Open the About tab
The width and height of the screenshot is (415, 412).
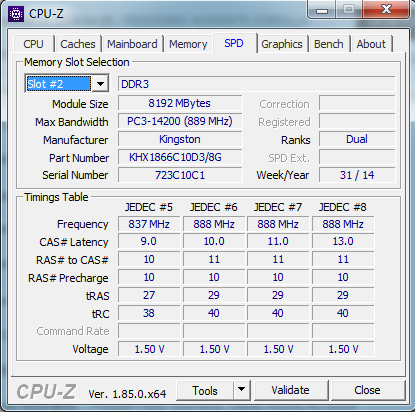[x=371, y=44]
